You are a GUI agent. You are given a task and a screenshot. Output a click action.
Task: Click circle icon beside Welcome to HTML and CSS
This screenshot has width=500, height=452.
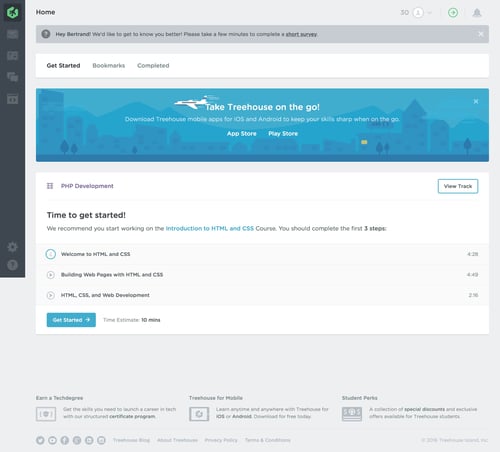point(51,254)
